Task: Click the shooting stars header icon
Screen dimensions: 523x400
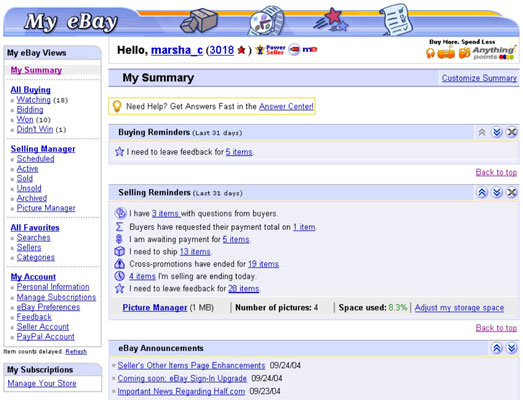Action: tap(331, 20)
